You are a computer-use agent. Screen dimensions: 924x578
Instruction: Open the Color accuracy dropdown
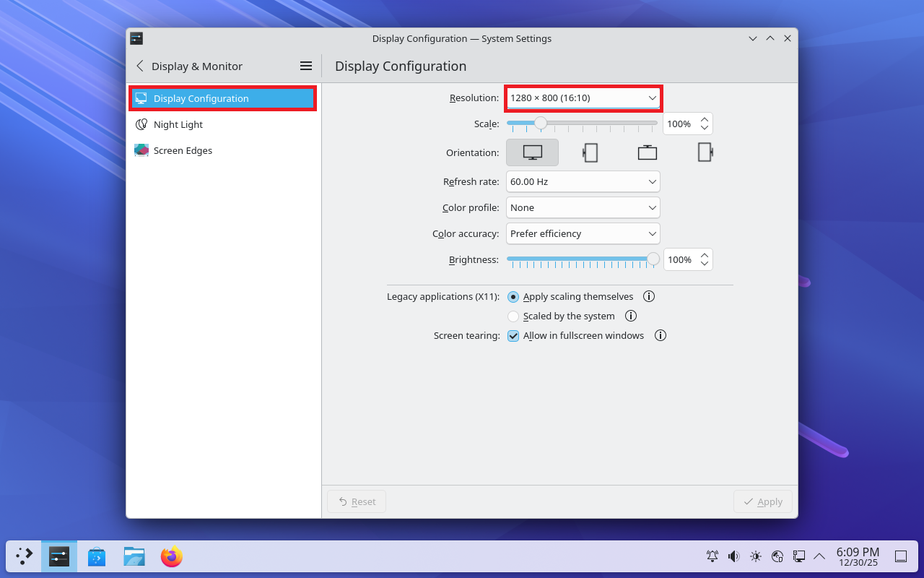coord(583,233)
